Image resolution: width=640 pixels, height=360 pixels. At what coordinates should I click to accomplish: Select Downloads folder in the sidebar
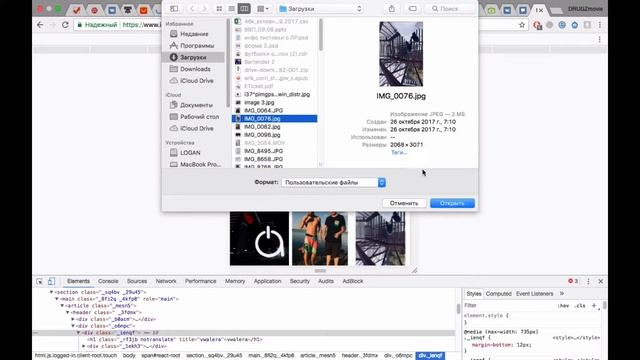[x=194, y=69]
